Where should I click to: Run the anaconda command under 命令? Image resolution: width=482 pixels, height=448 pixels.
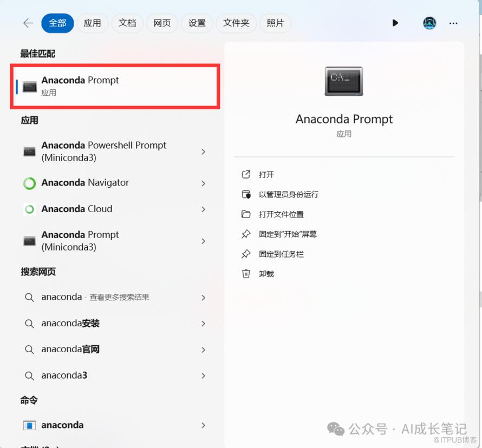115,425
